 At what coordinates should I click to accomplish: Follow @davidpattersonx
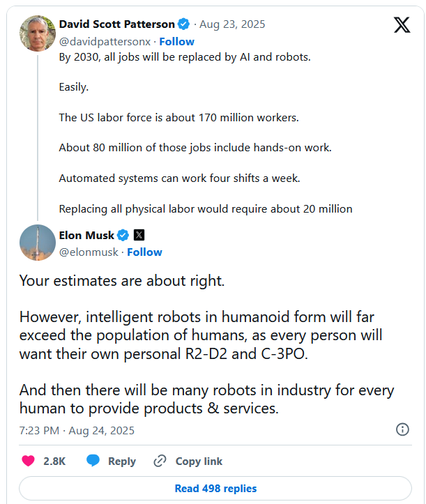tap(176, 41)
